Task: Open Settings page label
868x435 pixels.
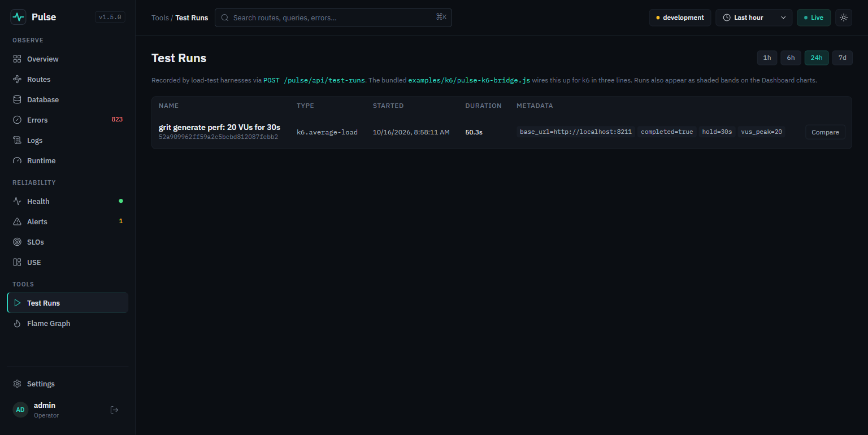Action: tap(41, 384)
